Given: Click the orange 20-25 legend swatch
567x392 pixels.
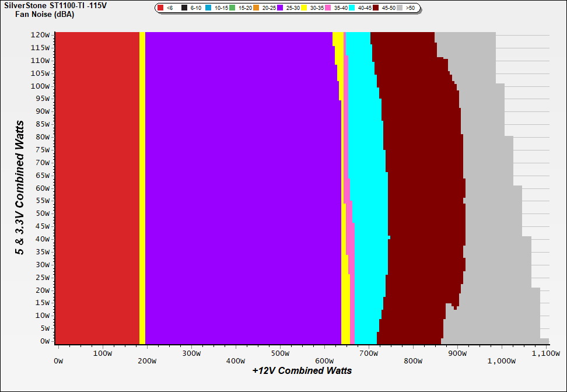Looking at the screenshot, I should pos(257,8).
